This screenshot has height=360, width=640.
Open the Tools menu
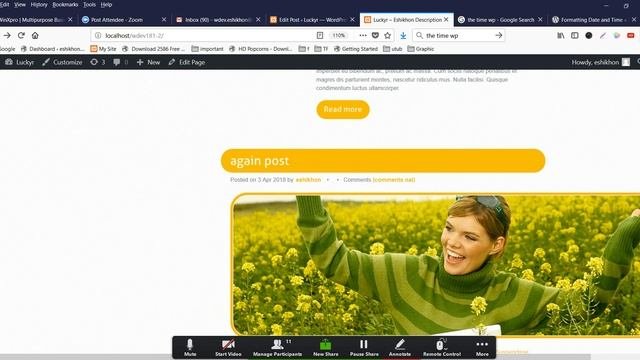(x=89, y=4)
